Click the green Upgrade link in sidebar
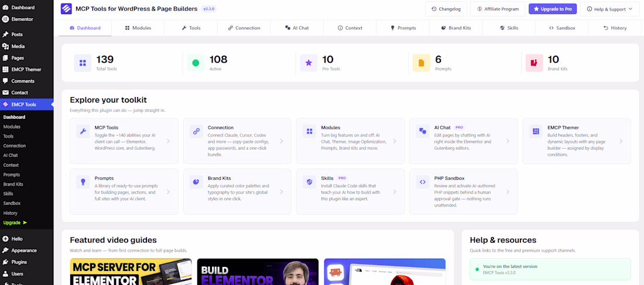This screenshot has height=285, width=644. tap(15, 222)
